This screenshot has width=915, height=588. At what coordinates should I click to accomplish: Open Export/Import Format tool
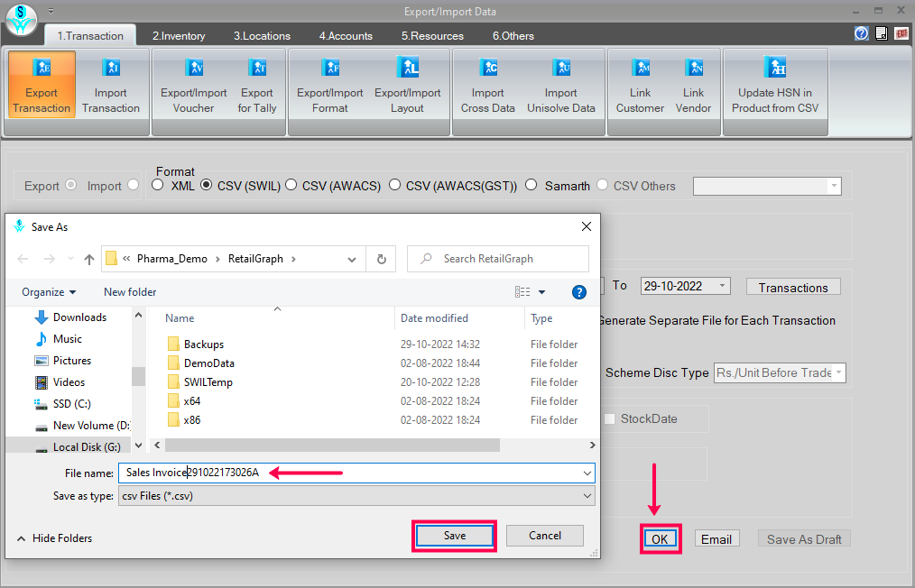click(x=329, y=85)
